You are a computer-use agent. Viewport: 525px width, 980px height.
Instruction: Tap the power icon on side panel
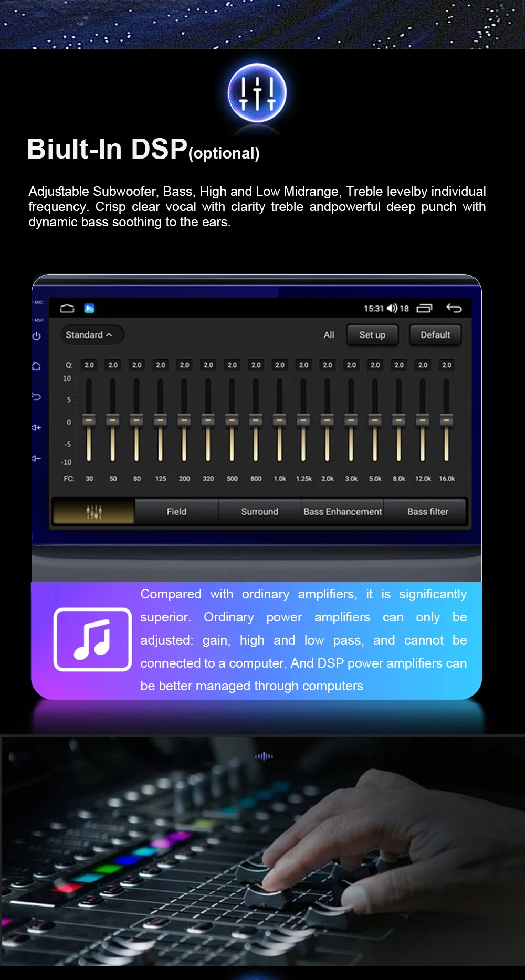[x=36, y=336]
